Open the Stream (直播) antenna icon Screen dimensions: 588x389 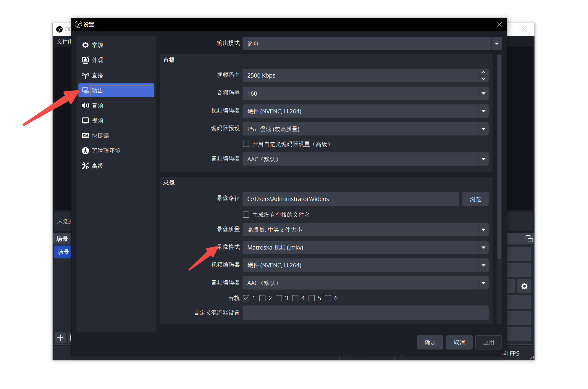(x=85, y=75)
